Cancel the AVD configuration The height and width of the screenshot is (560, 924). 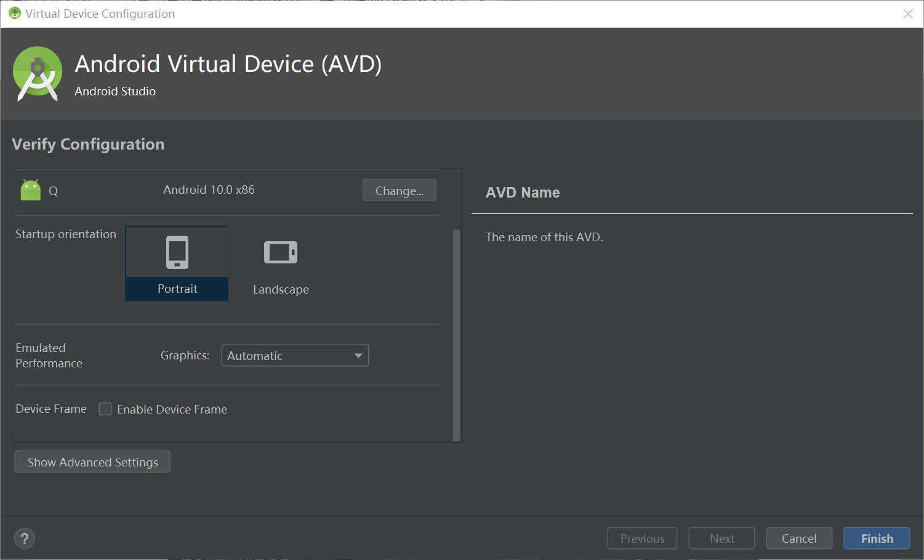799,538
